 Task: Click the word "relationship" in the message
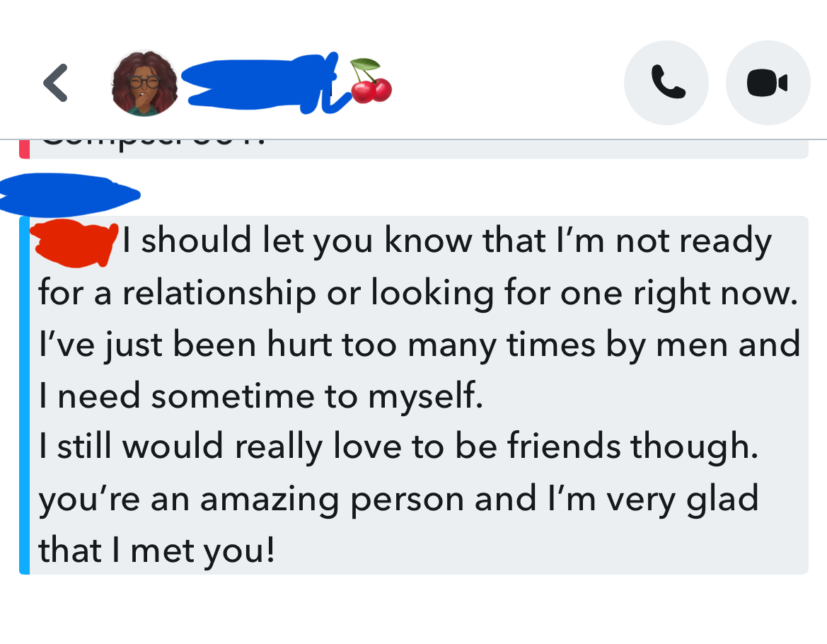click(x=219, y=293)
